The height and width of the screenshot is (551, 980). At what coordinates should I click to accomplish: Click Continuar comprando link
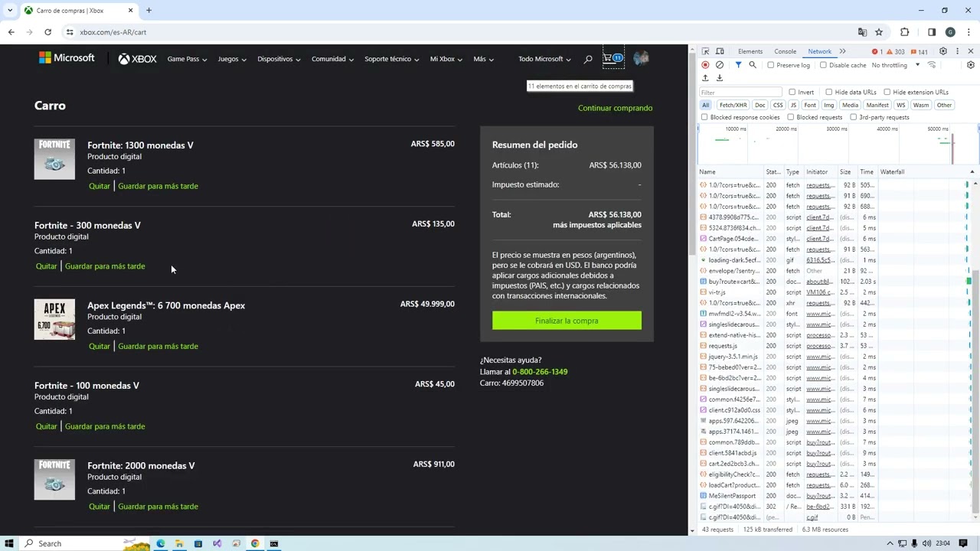click(616, 108)
